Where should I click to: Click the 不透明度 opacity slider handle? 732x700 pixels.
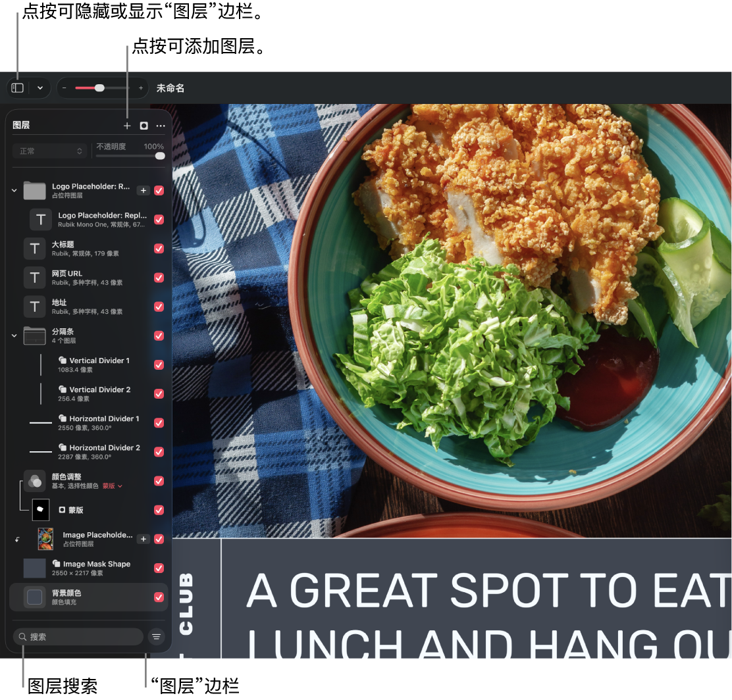click(160, 156)
